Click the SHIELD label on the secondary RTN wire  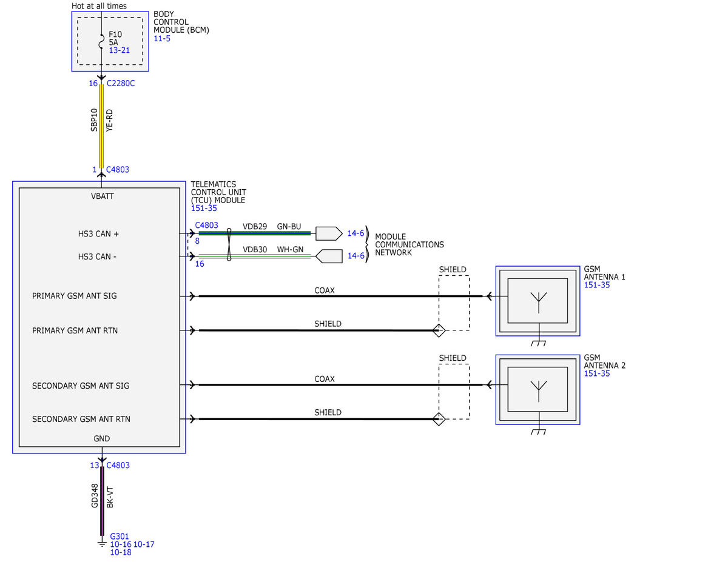[328, 412]
